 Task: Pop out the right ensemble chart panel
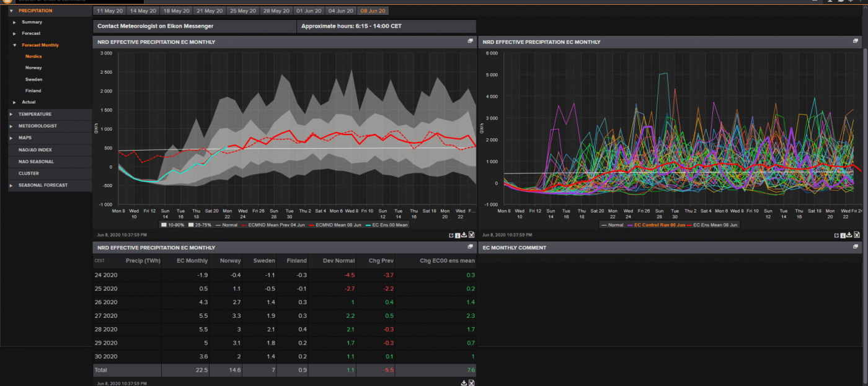point(856,41)
